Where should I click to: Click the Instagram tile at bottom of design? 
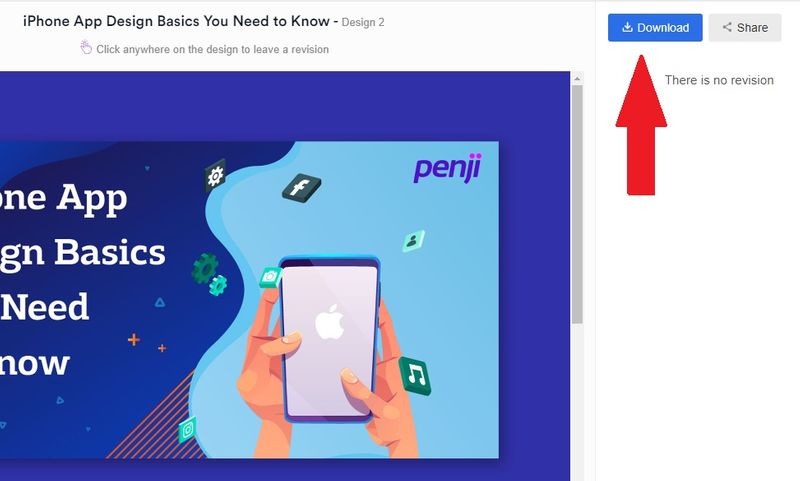tap(187, 429)
